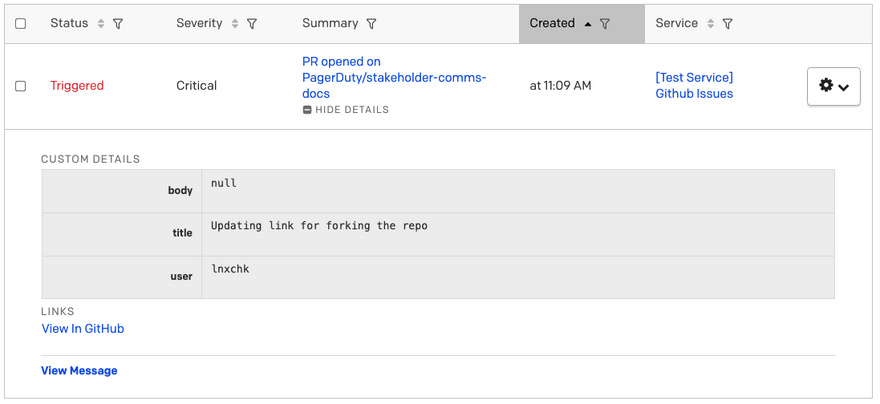Select the Triggered incident row checkbox

coord(20,86)
